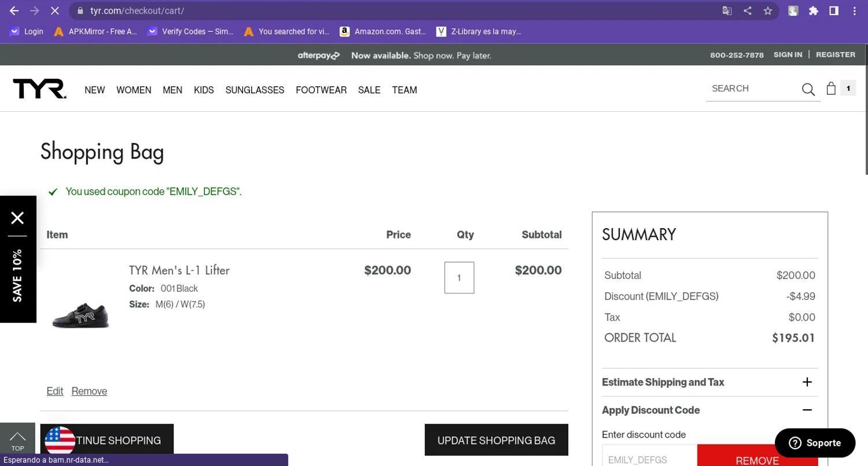868x466 pixels.
Task: Open Chrome three-dot menu
Action: (854, 10)
